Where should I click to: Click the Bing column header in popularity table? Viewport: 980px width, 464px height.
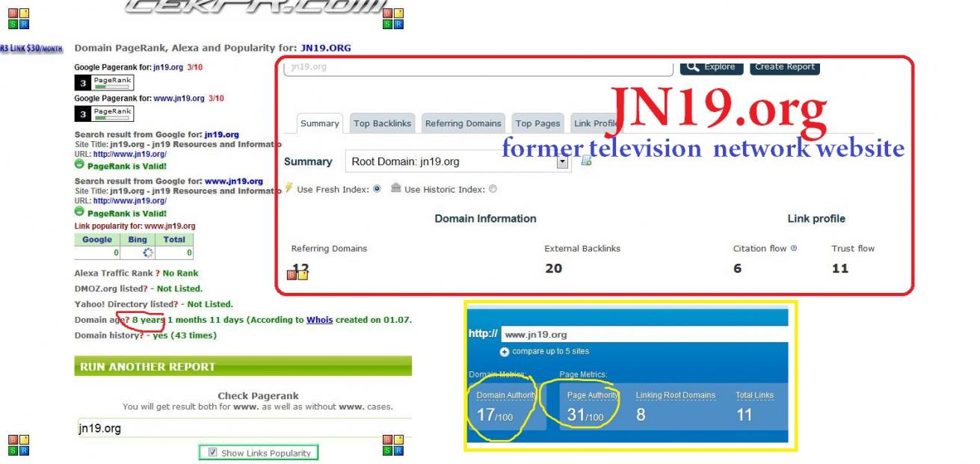[138, 240]
